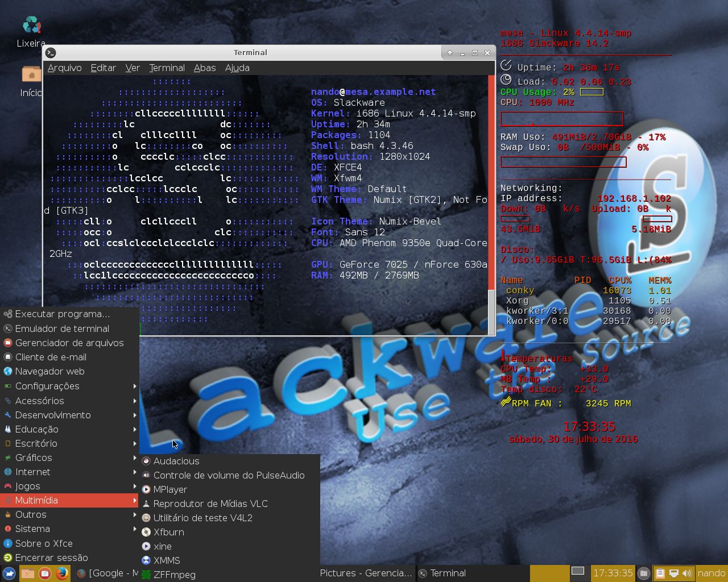This screenshot has height=582, width=728.
Task: Click the red circular launcher in the panel
Action: [x=45, y=573]
